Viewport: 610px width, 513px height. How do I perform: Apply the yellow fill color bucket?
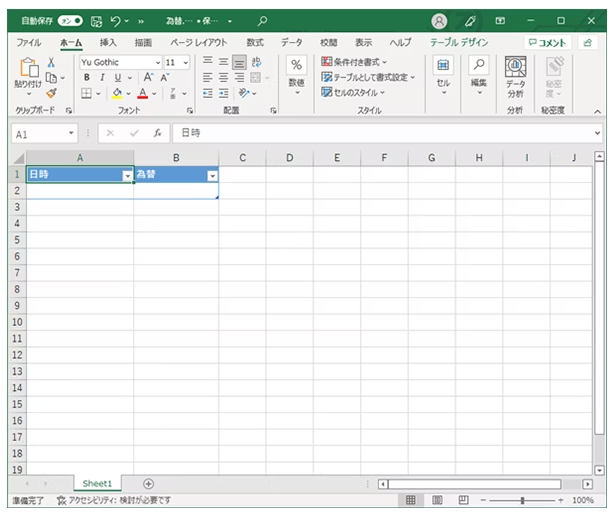tap(117, 93)
